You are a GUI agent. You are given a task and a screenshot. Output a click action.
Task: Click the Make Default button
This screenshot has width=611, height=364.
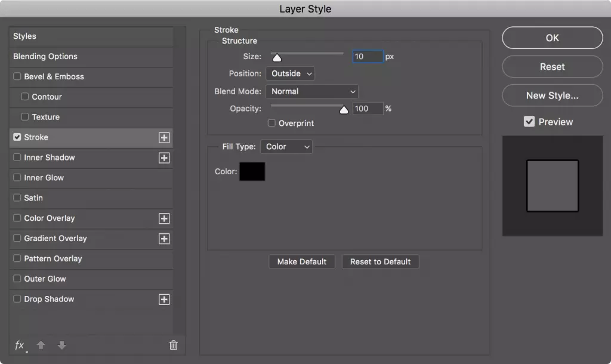point(301,262)
